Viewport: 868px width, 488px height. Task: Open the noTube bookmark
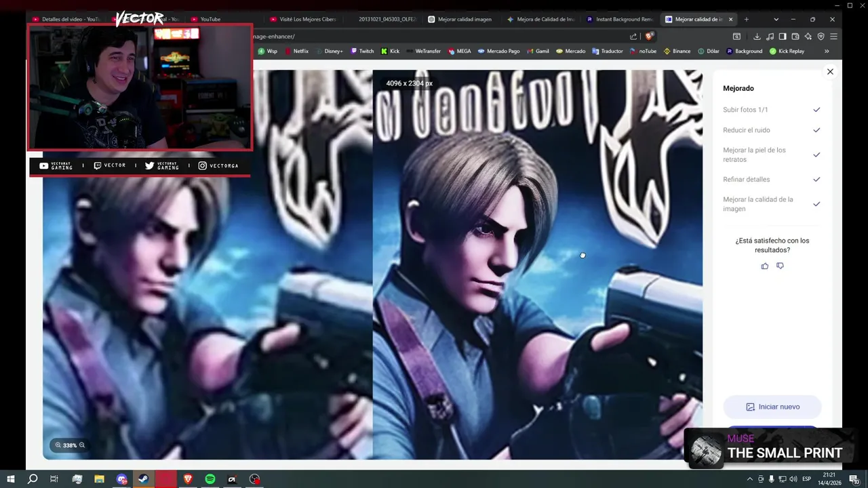pos(643,51)
